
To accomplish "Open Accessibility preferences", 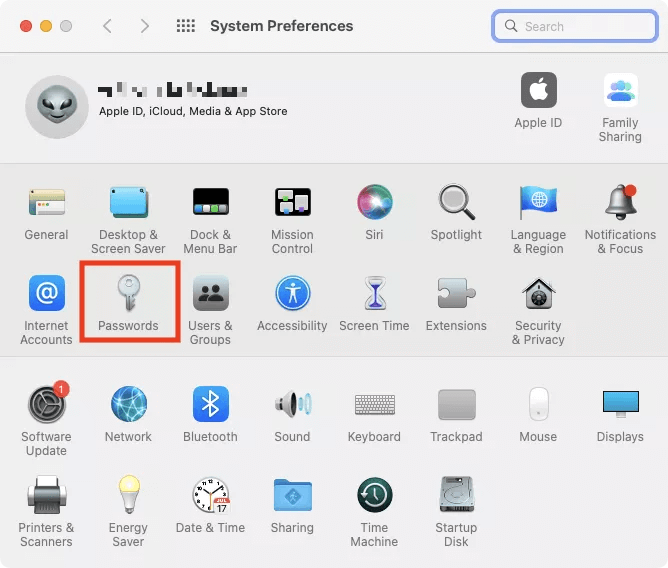I will (292, 296).
